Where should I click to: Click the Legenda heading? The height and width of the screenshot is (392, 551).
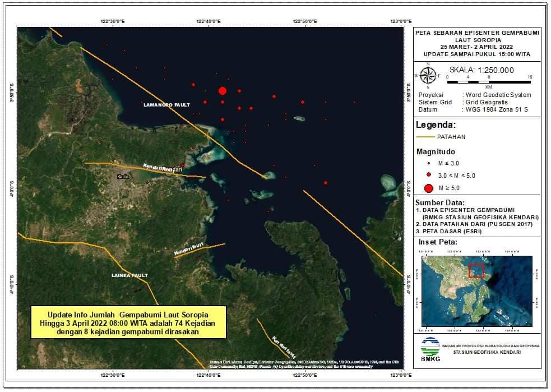click(436, 124)
